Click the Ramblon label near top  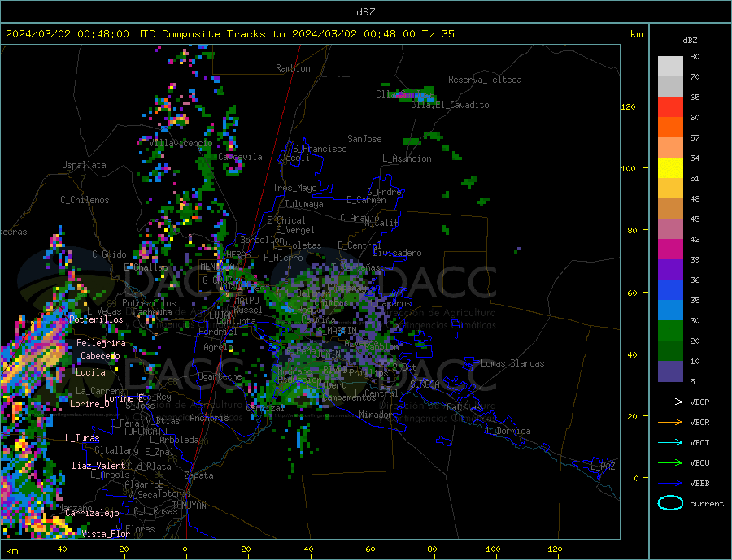coord(293,68)
